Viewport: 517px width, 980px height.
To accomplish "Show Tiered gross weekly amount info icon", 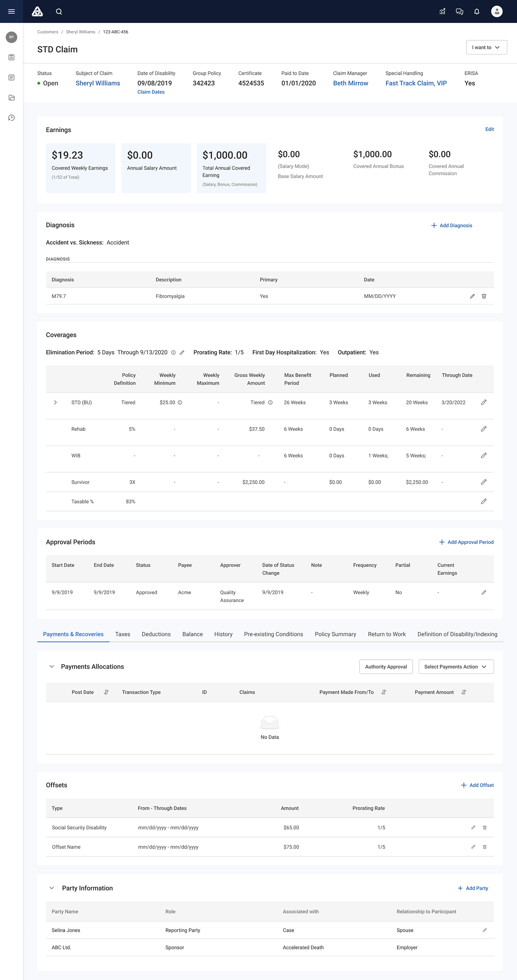I will pos(270,403).
